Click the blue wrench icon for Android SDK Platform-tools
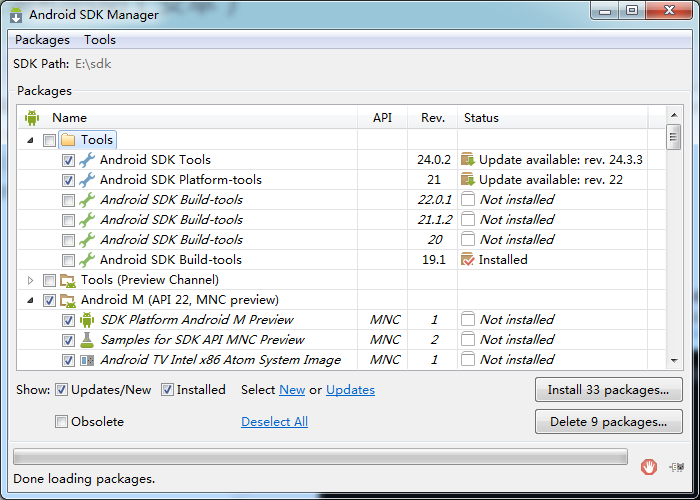 tap(87, 180)
